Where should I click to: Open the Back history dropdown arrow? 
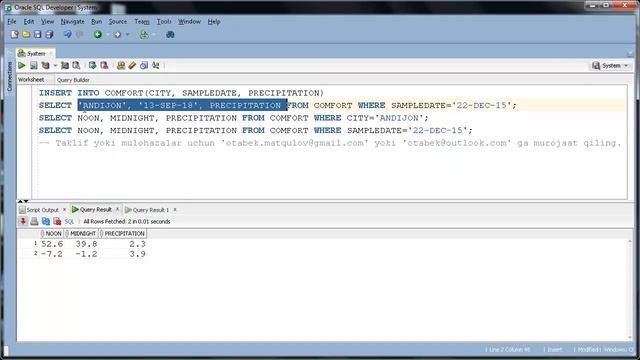108,35
